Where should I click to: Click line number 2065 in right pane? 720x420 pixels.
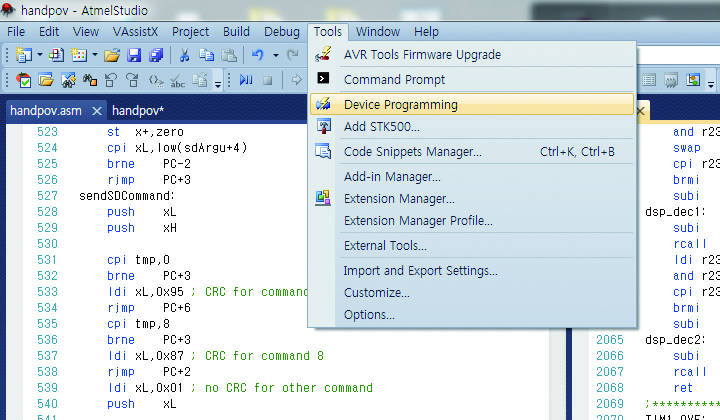(610, 340)
